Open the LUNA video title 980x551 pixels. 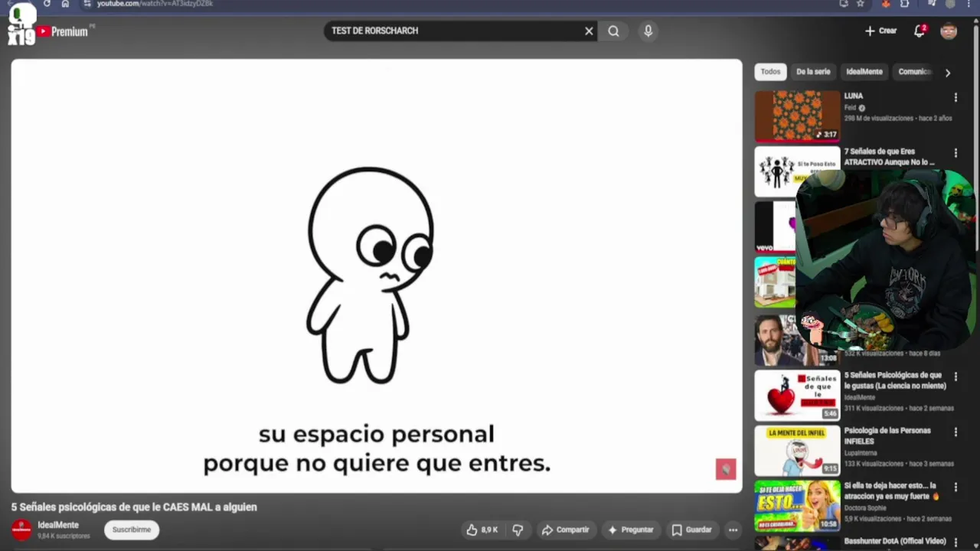[x=853, y=96]
